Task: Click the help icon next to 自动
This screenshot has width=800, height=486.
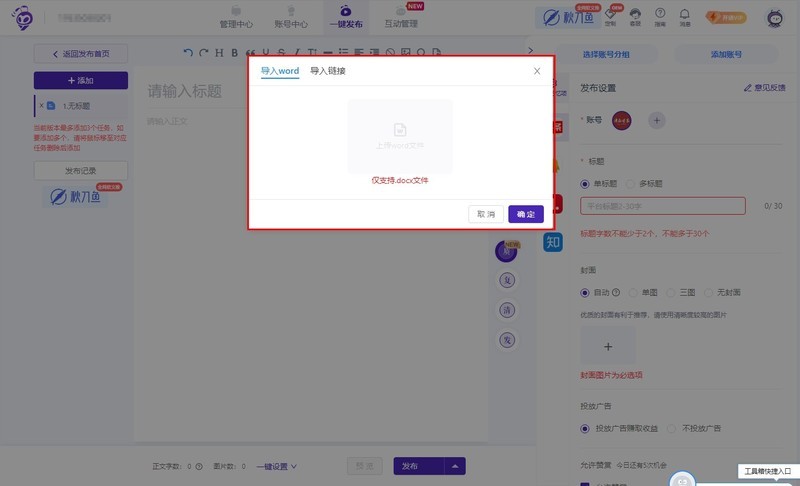Action: pyautogui.click(x=616, y=292)
